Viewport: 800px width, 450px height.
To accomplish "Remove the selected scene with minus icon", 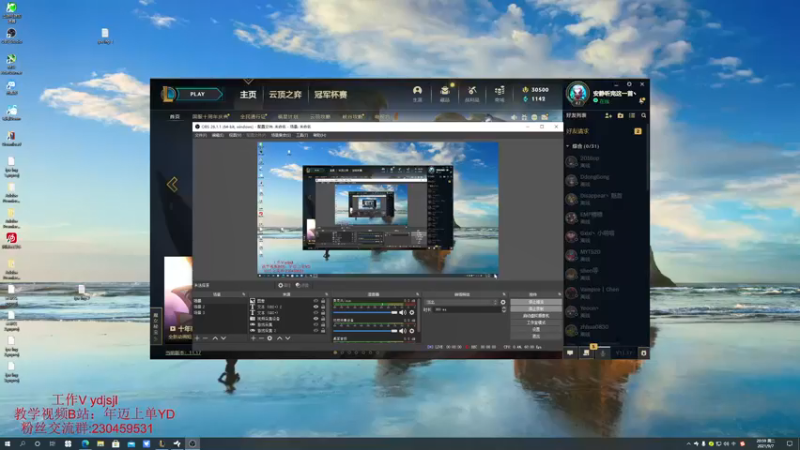I will click(206, 338).
